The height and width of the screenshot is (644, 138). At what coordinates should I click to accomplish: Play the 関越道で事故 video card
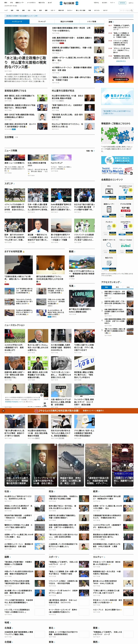[x=71, y=465]
